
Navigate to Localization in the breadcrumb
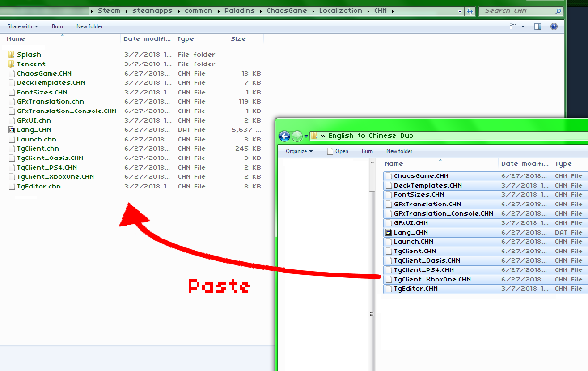pyautogui.click(x=340, y=11)
